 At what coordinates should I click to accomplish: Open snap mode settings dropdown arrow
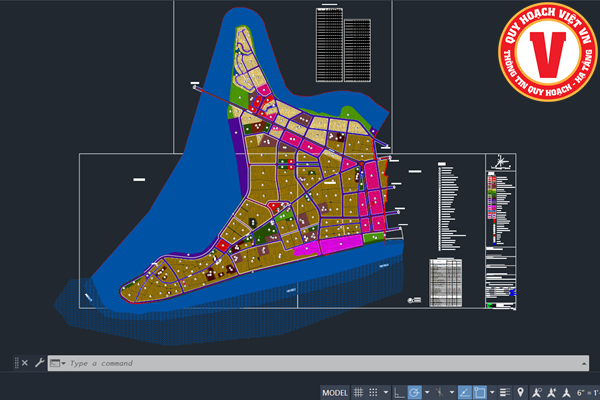coord(386,391)
